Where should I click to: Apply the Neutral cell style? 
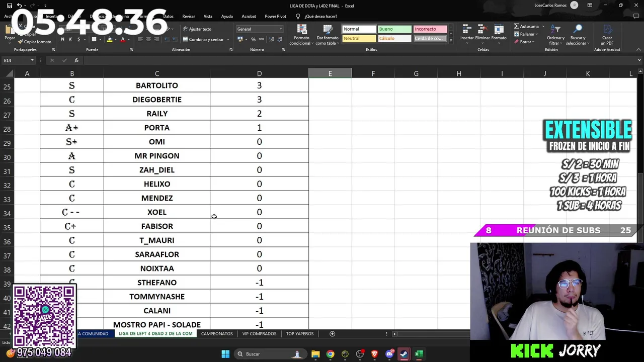[359, 39]
